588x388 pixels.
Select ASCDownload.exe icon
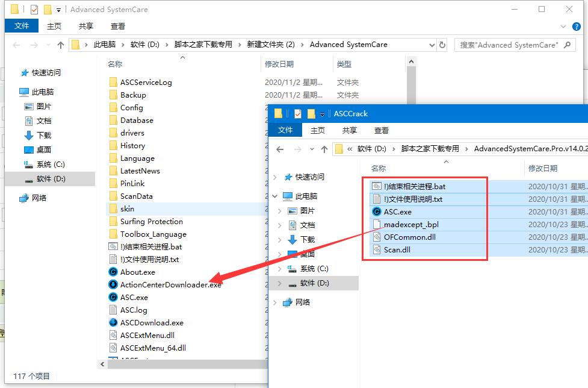tap(113, 323)
